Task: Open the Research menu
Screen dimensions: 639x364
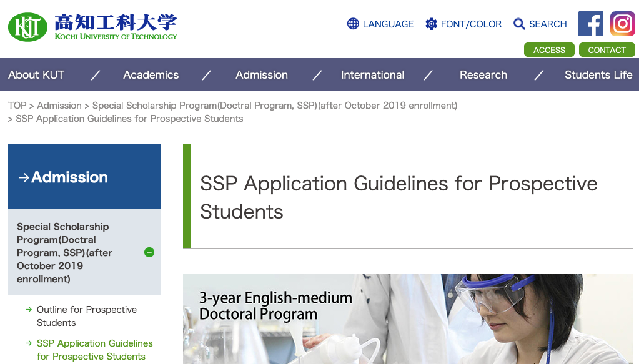Action: [x=483, y=75]
